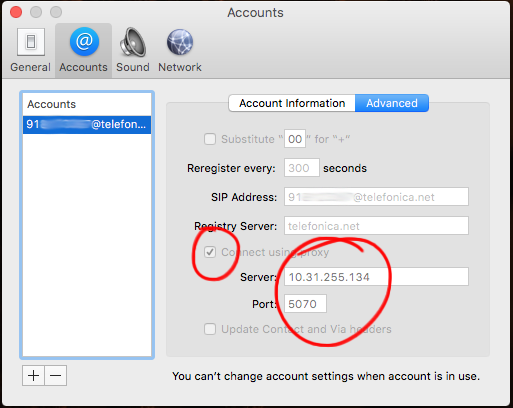The height and width of the screenshot is (408, 513).
Task: Click the proxy Port field
Action: click(305, 304)
